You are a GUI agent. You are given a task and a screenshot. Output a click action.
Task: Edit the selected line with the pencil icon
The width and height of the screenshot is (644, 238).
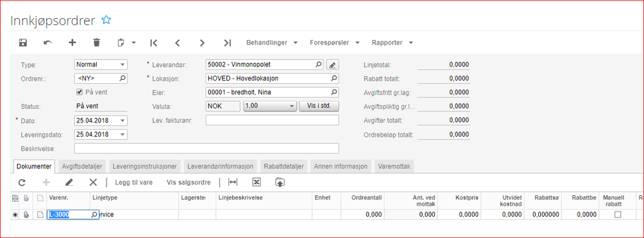click(x=70, y=183)
